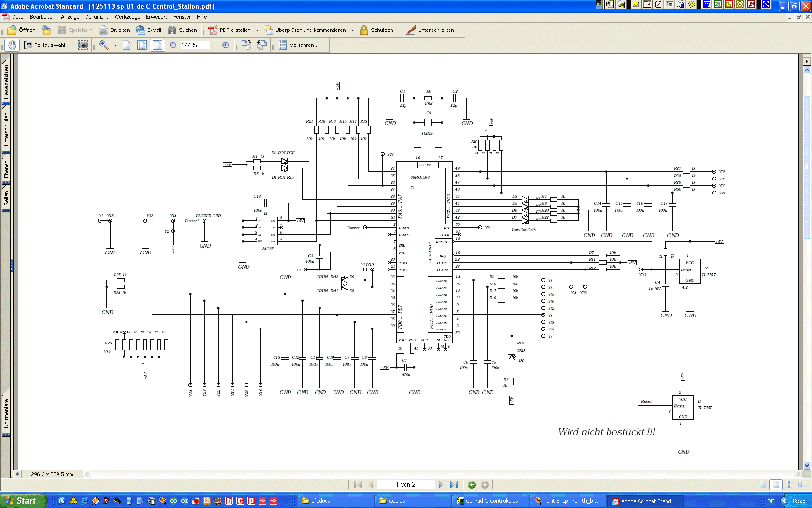Pick the Zoom In magnifier tool
The image size is (812, 508).
(103, 45)
